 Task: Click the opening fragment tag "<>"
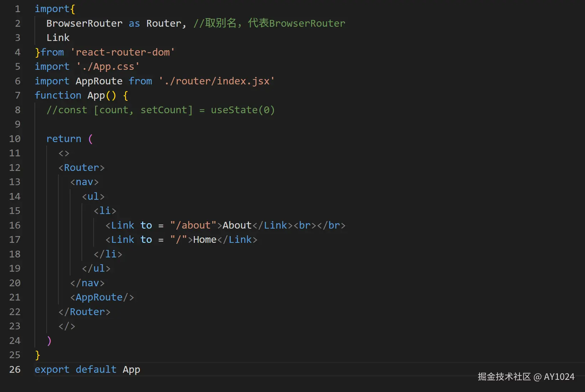64,153
